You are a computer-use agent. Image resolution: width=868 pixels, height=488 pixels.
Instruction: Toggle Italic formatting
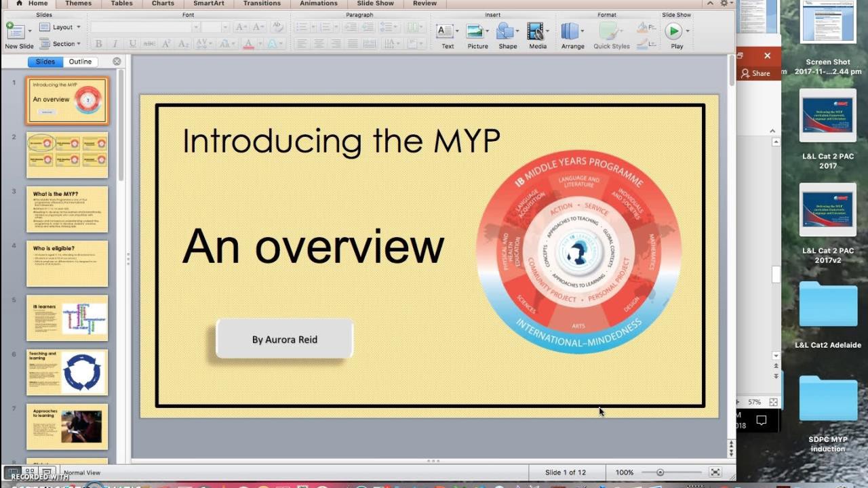[x=115, y=44]
